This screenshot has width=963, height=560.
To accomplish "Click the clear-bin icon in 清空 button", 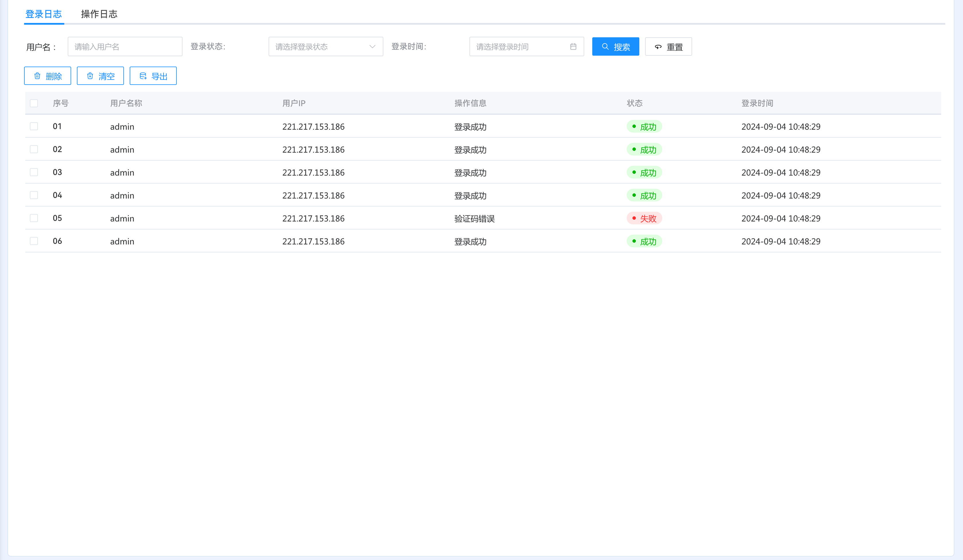I will point(90,76).
